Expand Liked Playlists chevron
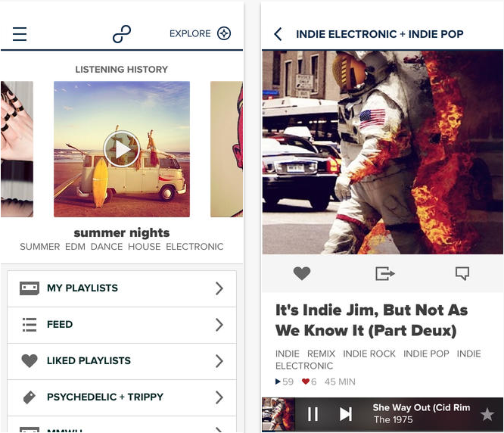 (219, 361)
